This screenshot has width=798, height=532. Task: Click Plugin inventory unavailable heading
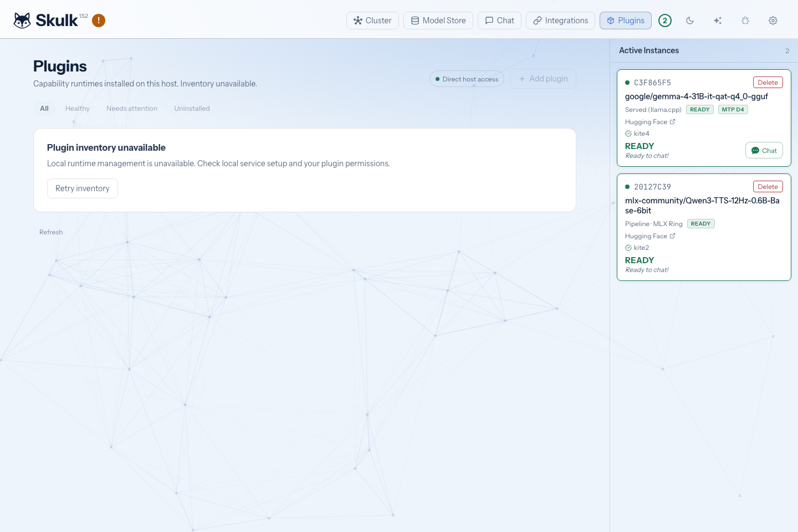coord(106,147)
